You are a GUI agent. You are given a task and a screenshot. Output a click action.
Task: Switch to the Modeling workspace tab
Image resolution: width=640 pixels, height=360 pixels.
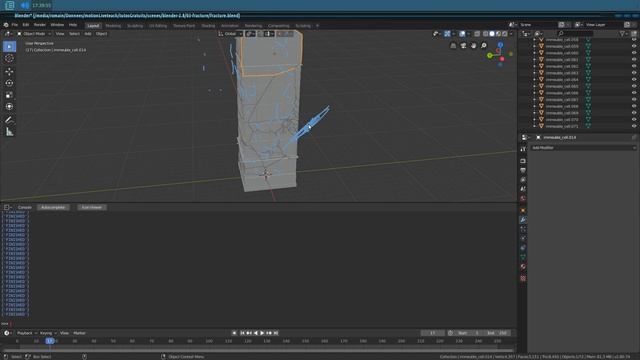(113, 26)
